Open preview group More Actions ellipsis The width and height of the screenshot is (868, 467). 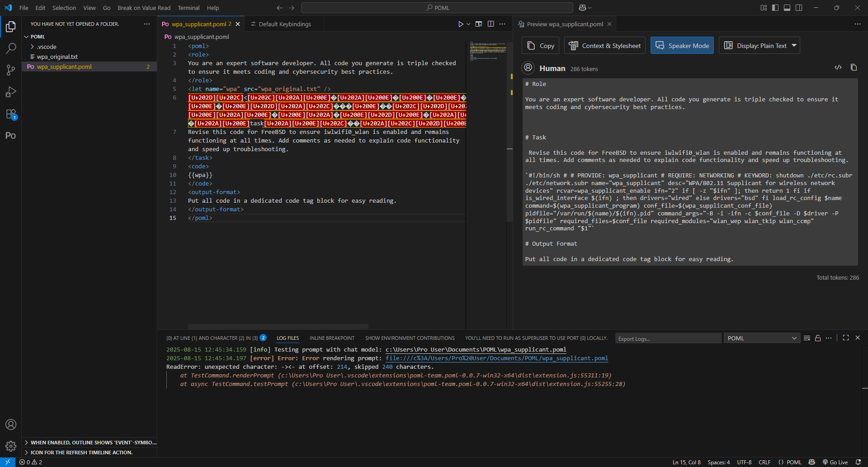pos(858,24)
